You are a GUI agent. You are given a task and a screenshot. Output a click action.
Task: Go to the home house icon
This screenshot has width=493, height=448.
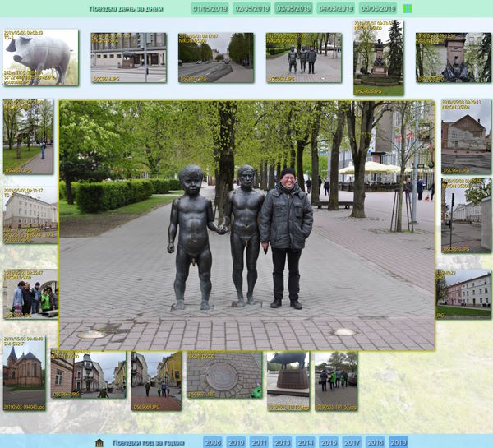coord(99,442)
